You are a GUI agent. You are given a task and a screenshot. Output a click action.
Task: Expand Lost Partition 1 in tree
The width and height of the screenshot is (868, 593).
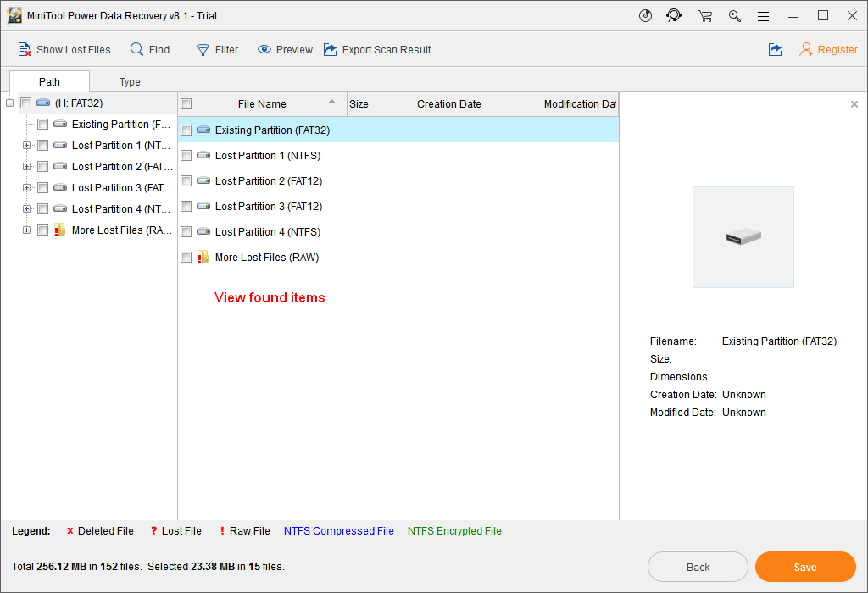point(26,146)
